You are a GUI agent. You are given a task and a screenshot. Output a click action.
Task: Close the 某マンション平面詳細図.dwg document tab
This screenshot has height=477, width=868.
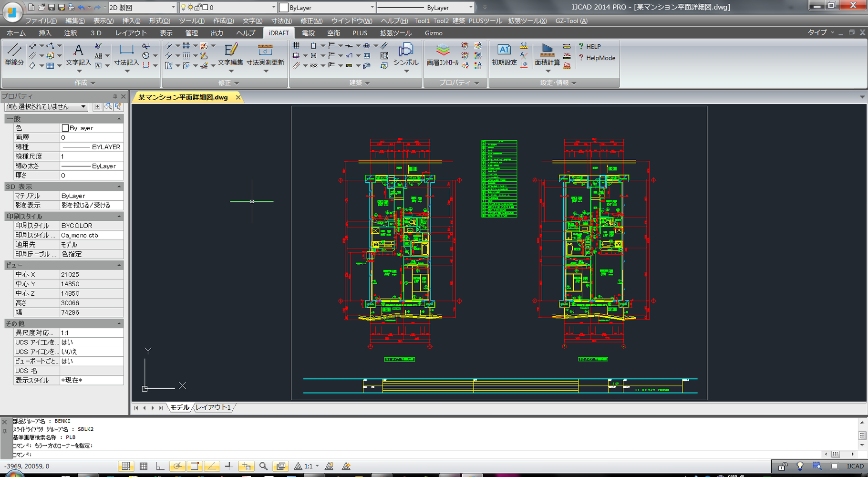238,97
